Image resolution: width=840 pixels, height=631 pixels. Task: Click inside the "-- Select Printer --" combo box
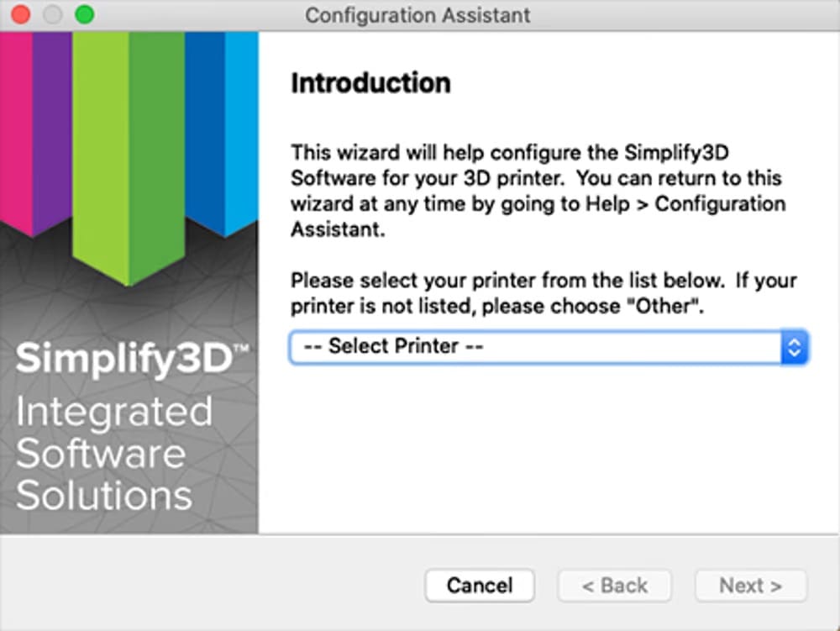(x=504, y=346)
